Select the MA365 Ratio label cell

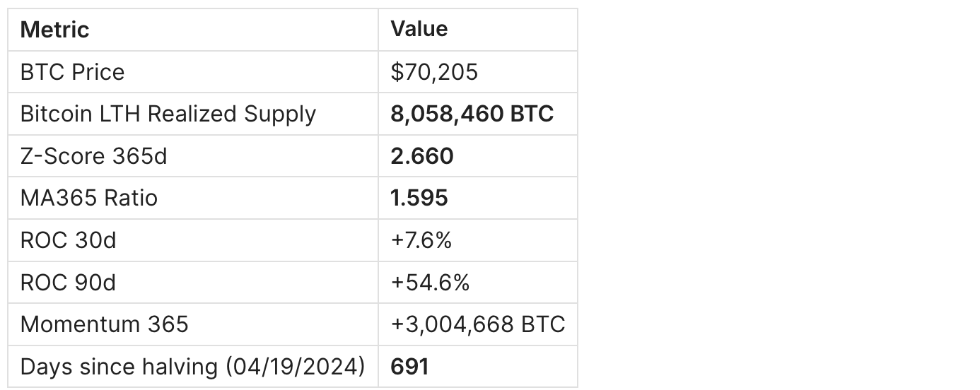coord(89,198)
